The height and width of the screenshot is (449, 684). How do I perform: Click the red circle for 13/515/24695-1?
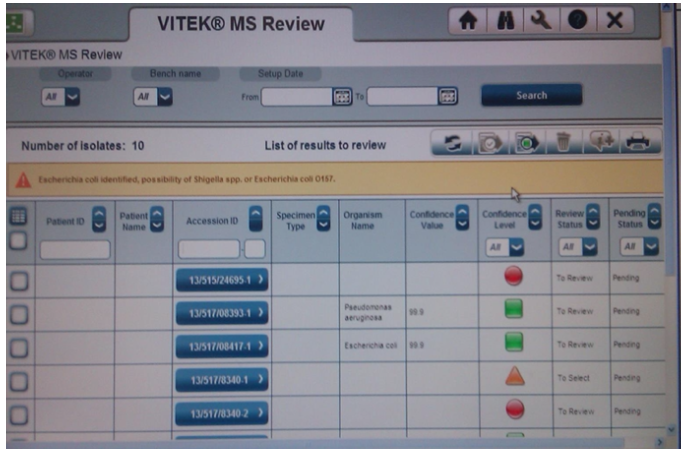pos(513,276)
